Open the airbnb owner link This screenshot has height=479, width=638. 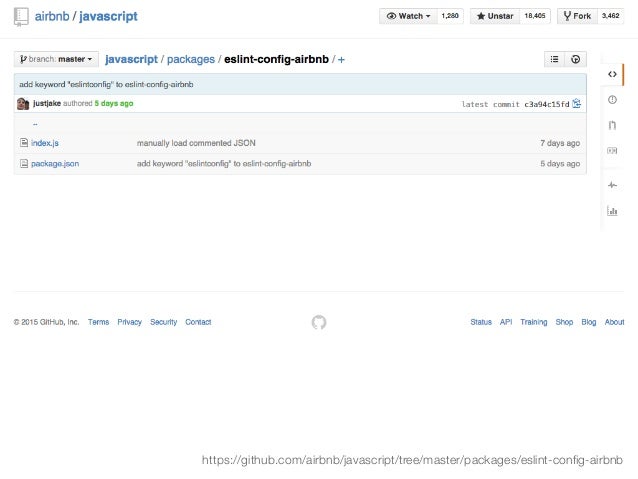tap(52, 16)
